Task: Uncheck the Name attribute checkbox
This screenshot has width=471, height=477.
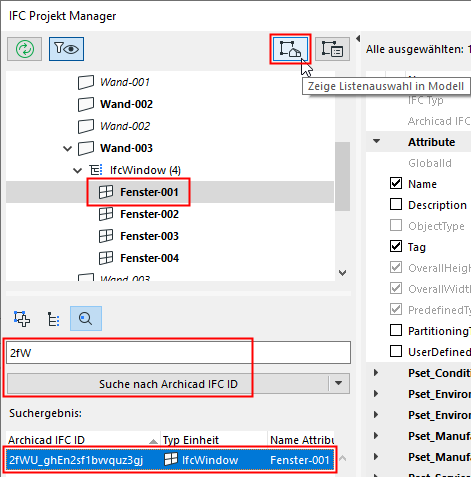Action: (x=396, y=183)
